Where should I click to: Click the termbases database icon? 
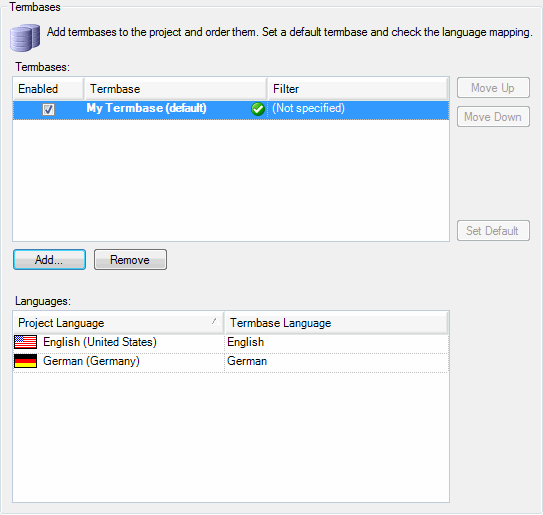click(25, 37)
